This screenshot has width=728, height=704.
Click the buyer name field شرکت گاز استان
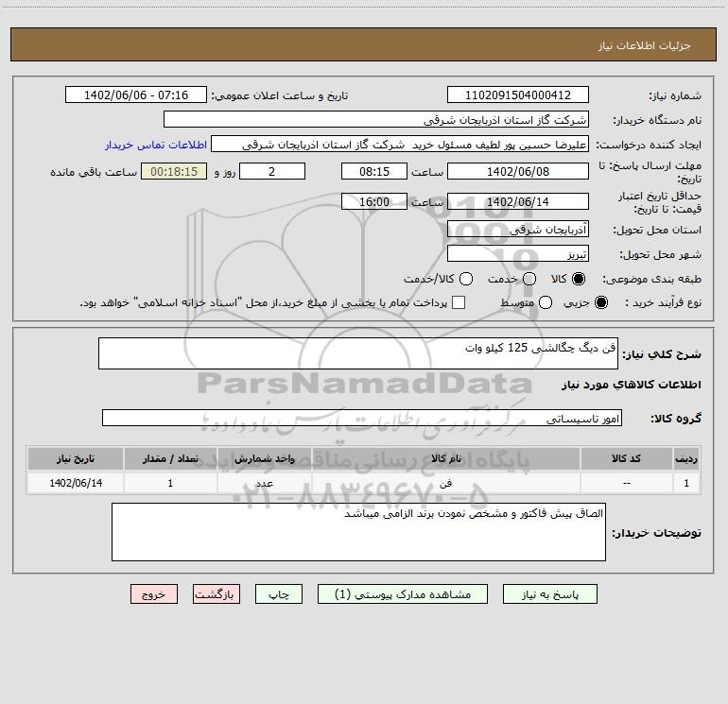tap(376, 120)
